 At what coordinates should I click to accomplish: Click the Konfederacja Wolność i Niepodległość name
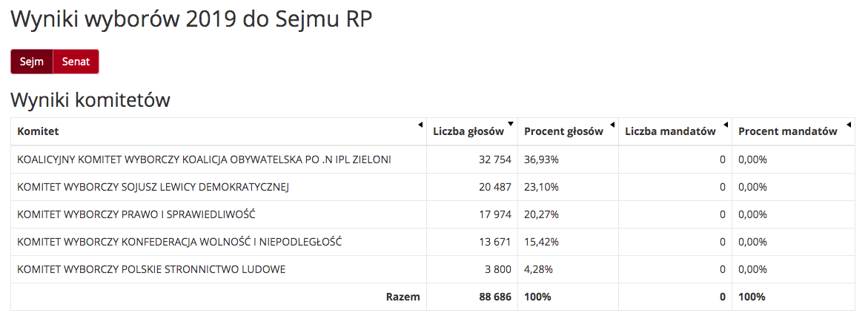click(179, 242)
